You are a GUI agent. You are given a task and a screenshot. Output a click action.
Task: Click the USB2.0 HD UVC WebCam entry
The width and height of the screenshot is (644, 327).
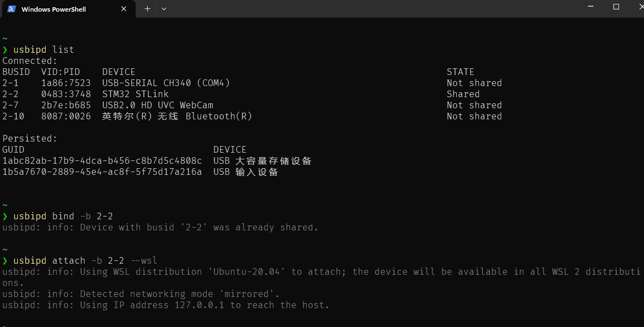(x=157, y=105)
